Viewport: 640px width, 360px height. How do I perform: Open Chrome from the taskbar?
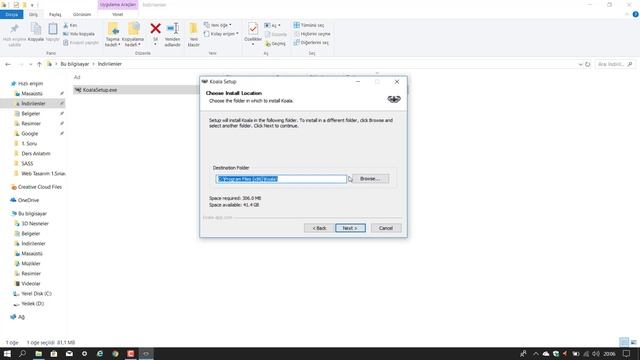116,353
